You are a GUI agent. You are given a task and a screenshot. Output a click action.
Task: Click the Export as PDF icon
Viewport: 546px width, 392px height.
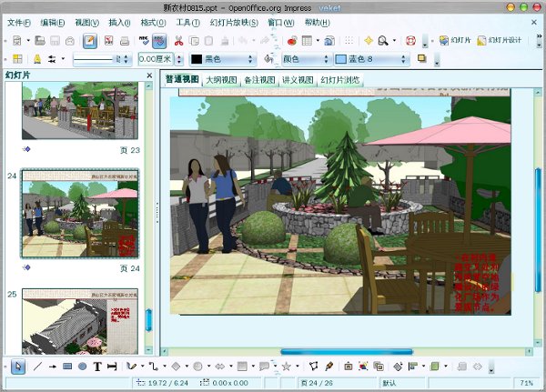point(108,41)
